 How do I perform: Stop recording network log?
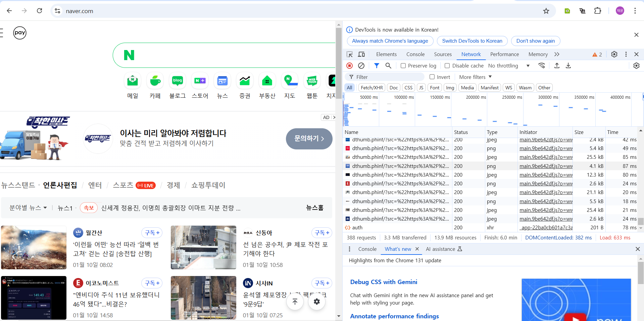click(x=349, y=66)
